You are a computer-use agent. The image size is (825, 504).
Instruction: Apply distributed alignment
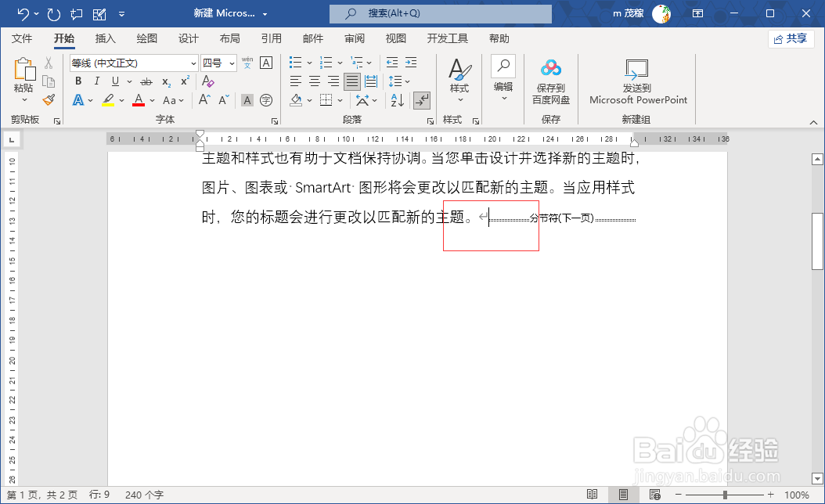[371, 81]
